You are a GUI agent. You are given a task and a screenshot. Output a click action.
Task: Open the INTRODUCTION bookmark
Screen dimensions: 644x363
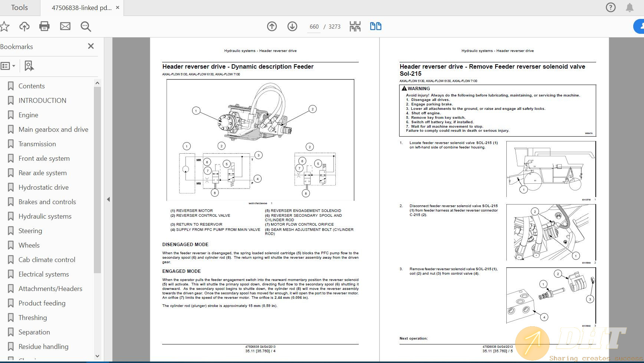[42, 101]
